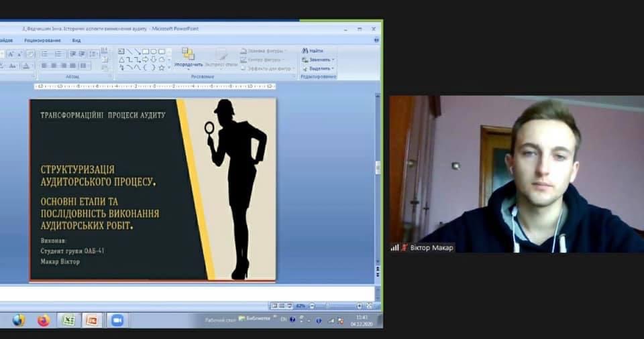Open Эффекты для фигур dropdown
Screen dimensions: 644x339
[x=268, y=68]
